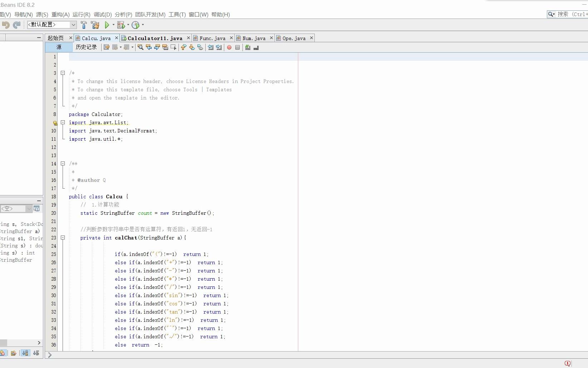
Task: Profile project using the clock icon
Action: point(136,25)
